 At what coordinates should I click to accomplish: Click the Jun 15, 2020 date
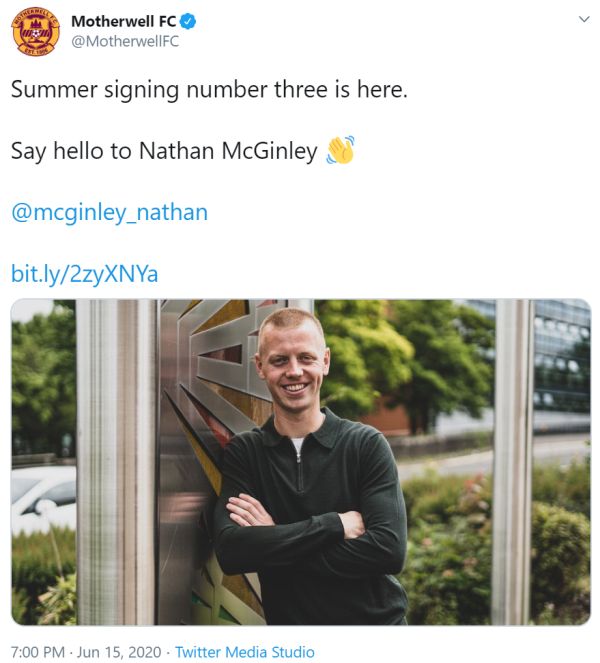click(119, 652)
